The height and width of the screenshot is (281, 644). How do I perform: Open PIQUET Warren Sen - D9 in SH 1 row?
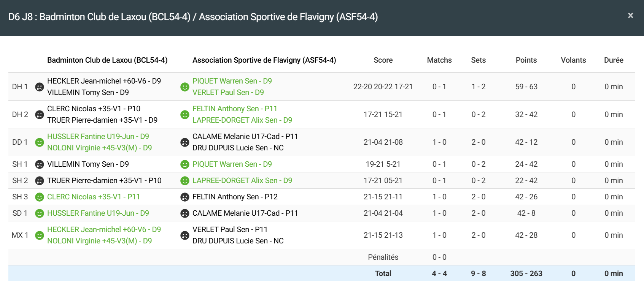click(x=232, y=164)
